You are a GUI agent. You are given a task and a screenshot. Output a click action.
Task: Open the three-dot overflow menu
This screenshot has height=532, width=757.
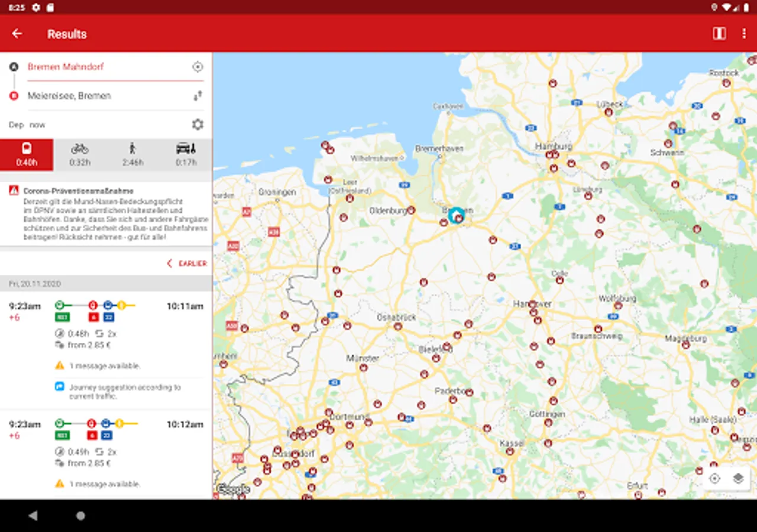click(x=744, y=34)
